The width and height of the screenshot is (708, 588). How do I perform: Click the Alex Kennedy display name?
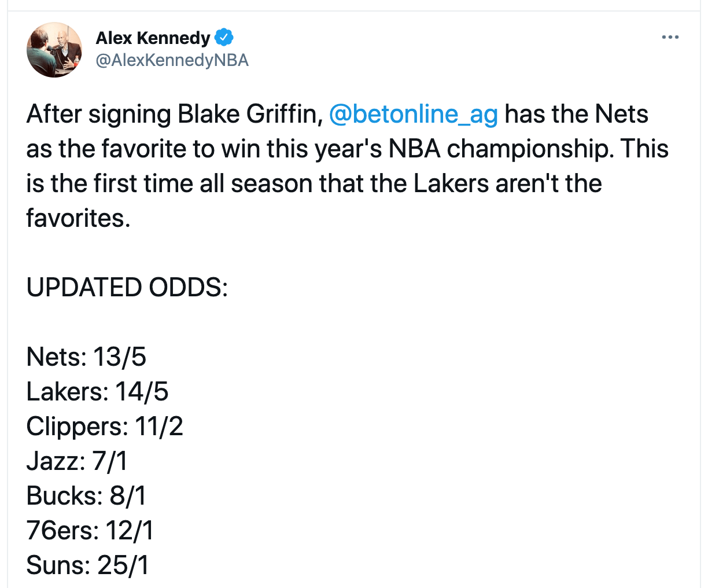153,38
